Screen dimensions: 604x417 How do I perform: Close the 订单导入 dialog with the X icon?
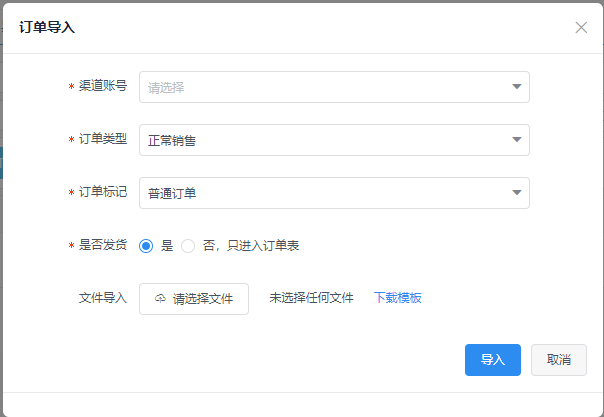[581, 27]
